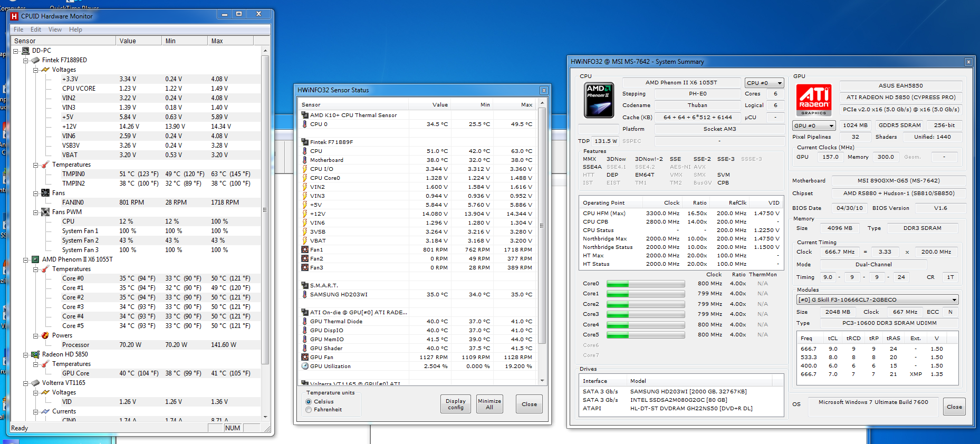Open the GPU #0 selector dropdown
This screenshot has width=980, height=444.
point(814,126)
